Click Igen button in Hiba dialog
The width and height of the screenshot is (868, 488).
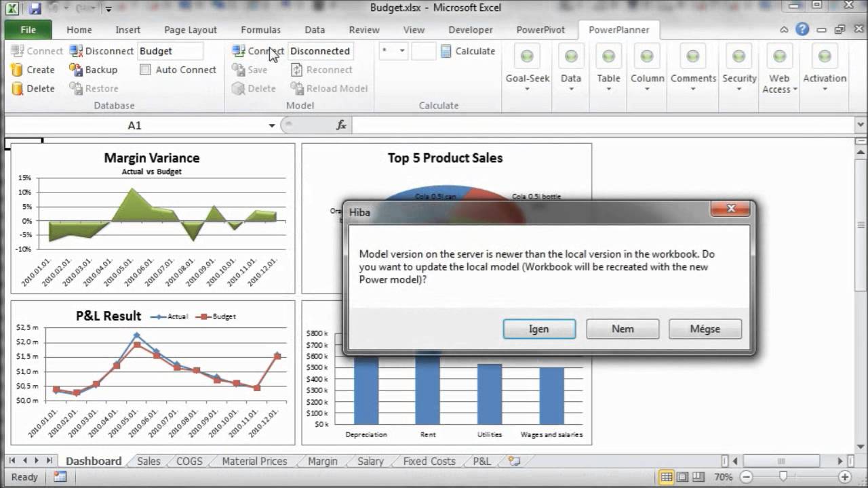pos(539,329)
